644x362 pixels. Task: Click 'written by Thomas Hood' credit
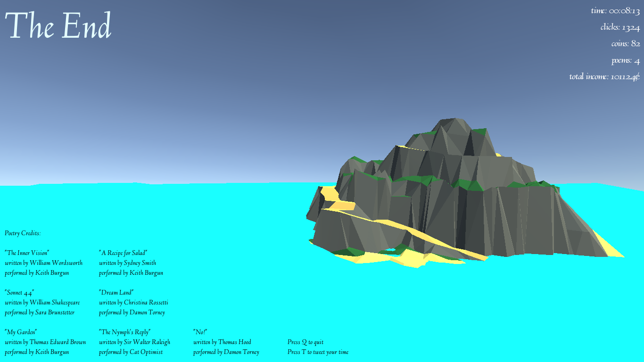tap(222, 342)
